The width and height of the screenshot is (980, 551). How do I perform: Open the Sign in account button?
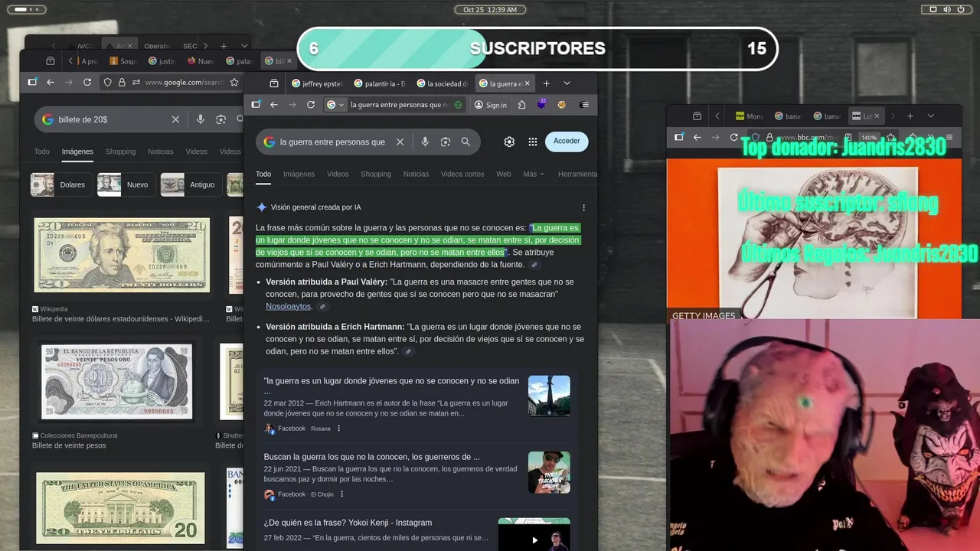490,105
